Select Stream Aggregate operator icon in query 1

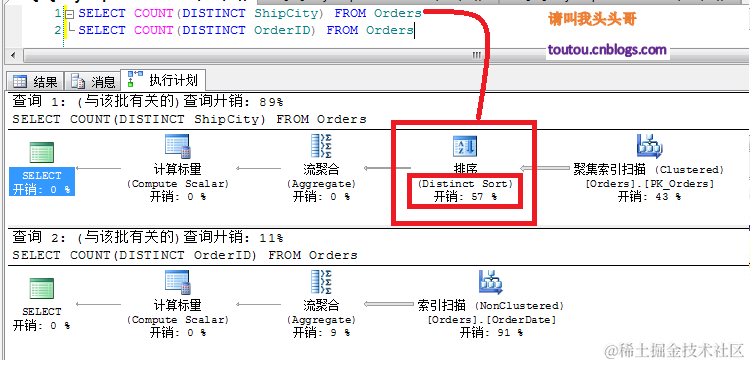point(321,146)
